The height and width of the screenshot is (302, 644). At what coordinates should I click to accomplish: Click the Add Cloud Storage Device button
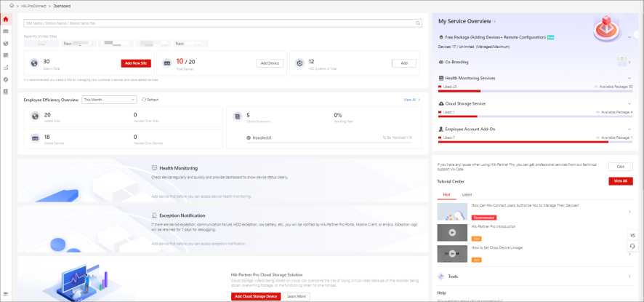(x=256, y=296)
